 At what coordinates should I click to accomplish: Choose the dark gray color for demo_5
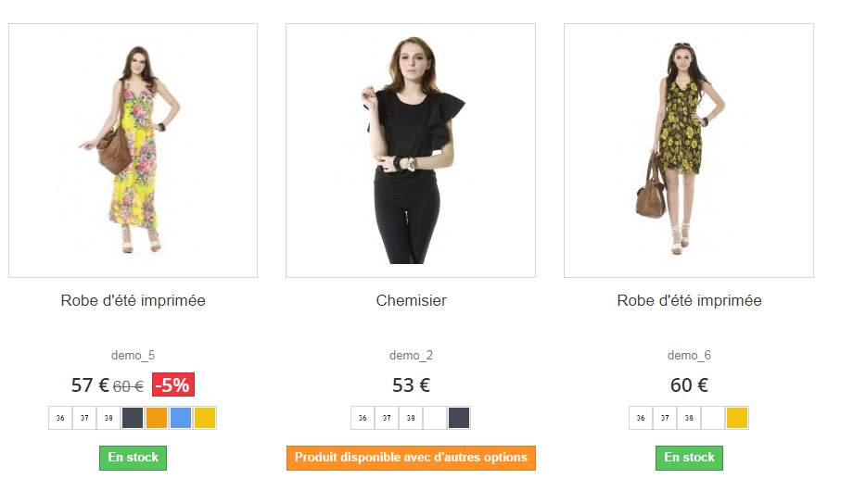(133, 418)
